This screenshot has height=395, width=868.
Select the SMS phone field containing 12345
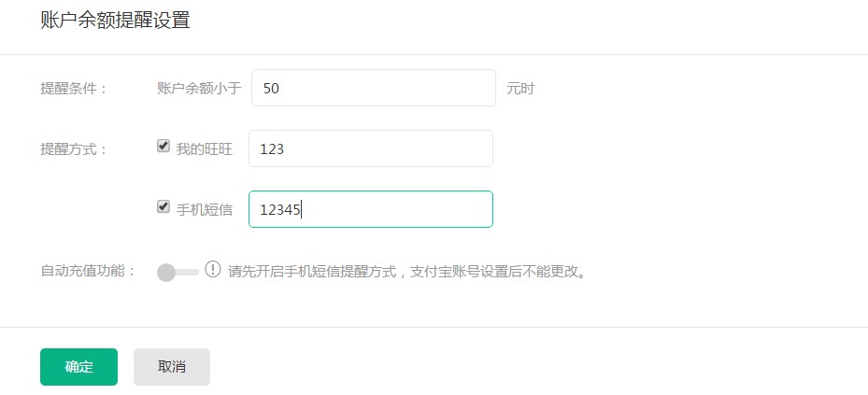[x=371, y=209]
